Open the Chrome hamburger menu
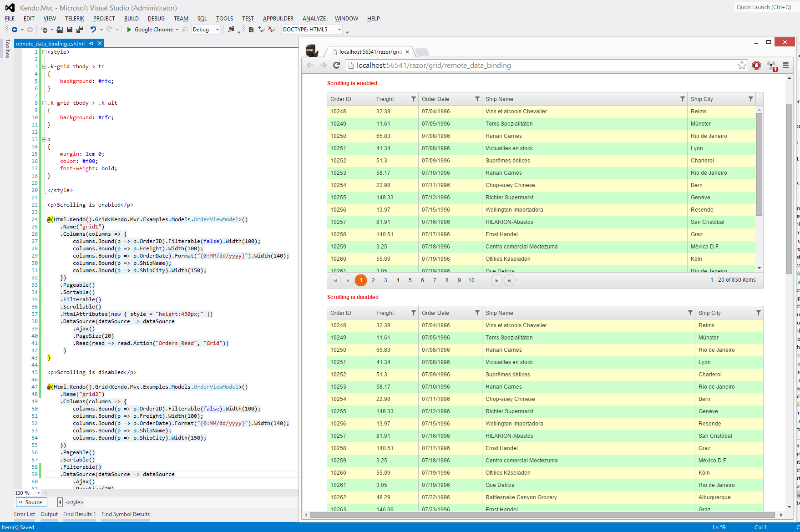Screen dimensions: 800x532 point(785,65)
